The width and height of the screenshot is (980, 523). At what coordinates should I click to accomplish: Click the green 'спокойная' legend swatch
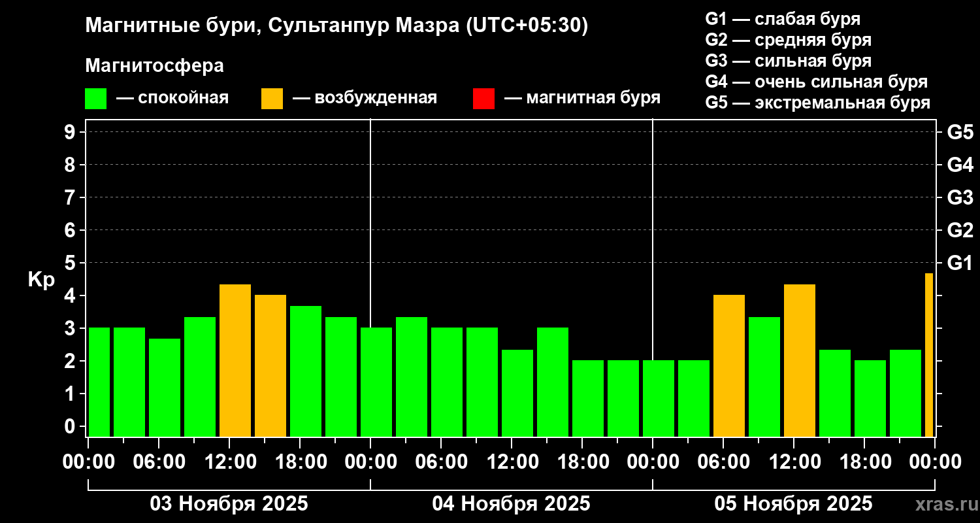(x=95, y=99)
